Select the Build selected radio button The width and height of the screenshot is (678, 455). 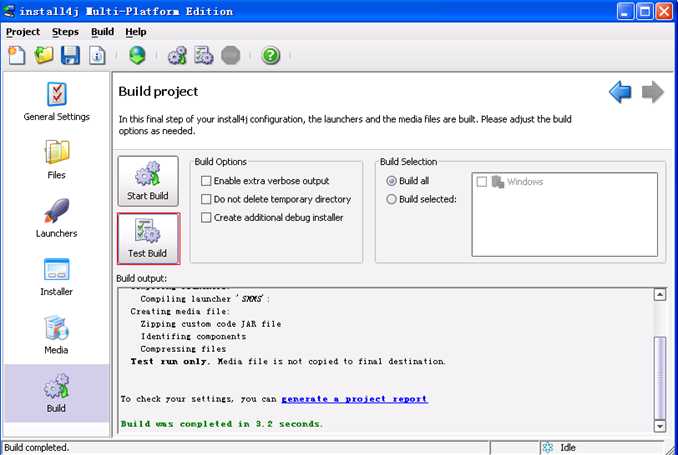(391, 199)
